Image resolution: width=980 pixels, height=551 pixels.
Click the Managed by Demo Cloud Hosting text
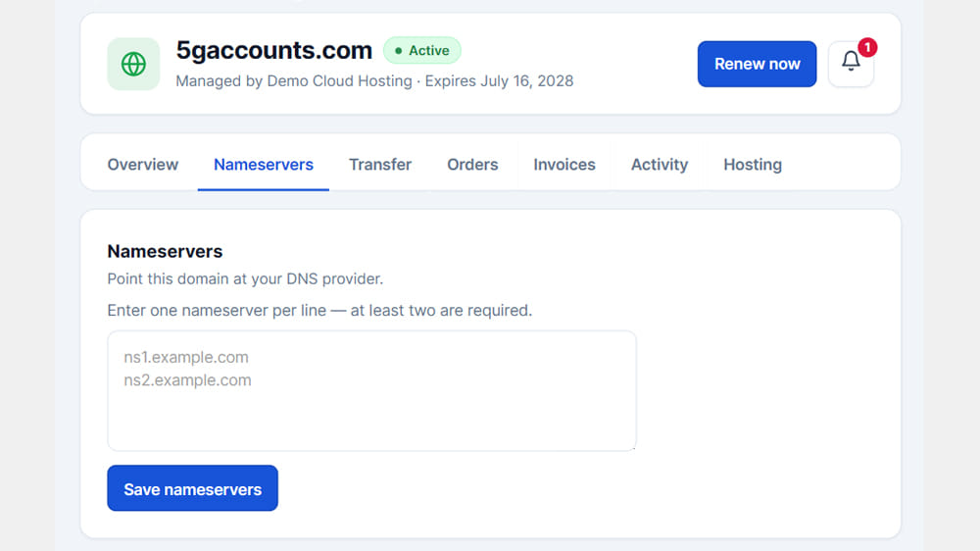tap(294, 81)
